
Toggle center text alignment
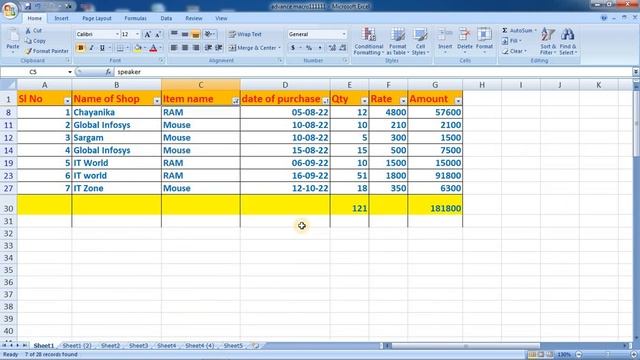click(184, 48)
